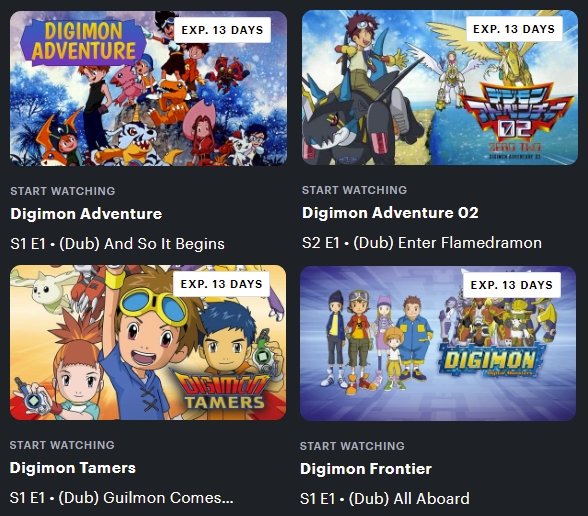
Task: Open the Digimon Frontier thumbnail image
Action: [x=438, y=344]
